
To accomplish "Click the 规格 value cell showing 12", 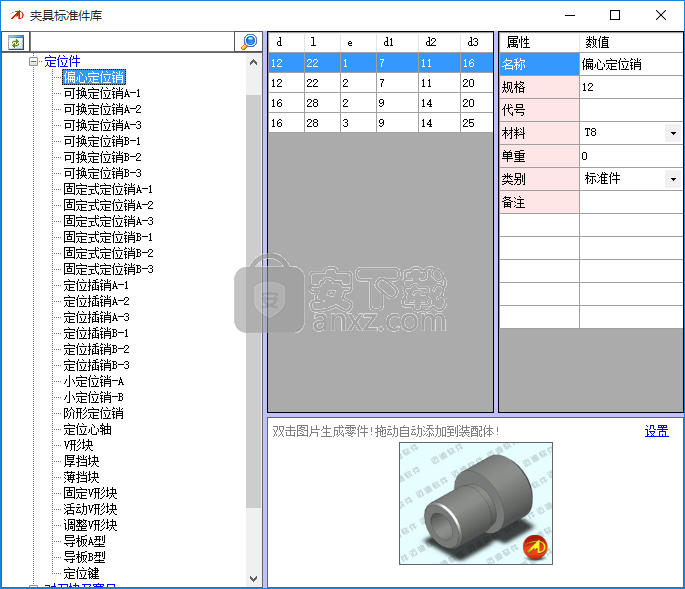I will (x=631, y=87).
